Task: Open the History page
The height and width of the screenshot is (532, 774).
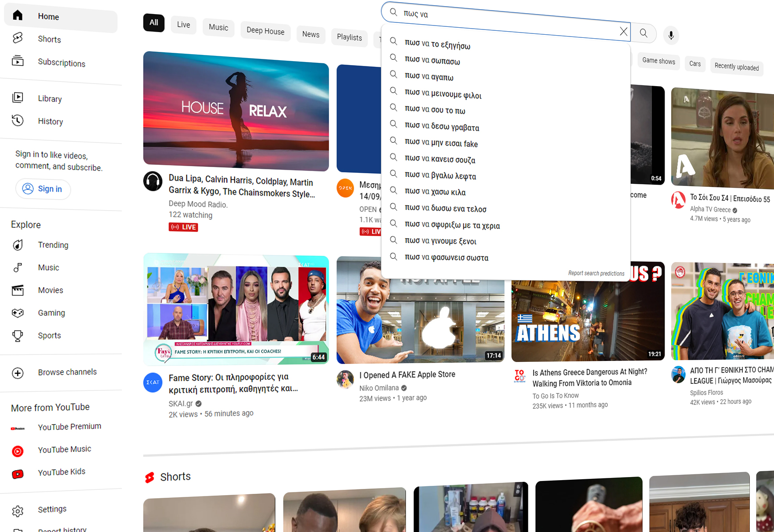Action: pos(50,121)
